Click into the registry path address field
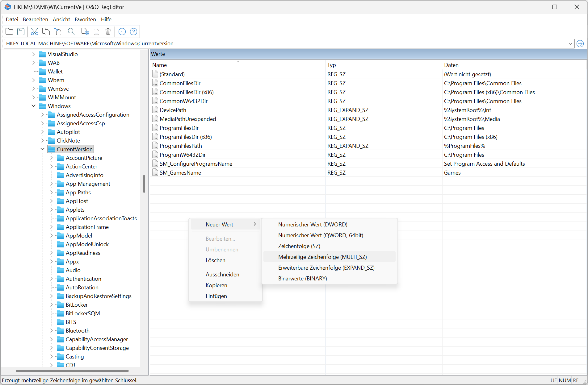The width and height of the screenshot is (588, 385). pyautogui.click(x=286, y=43)
